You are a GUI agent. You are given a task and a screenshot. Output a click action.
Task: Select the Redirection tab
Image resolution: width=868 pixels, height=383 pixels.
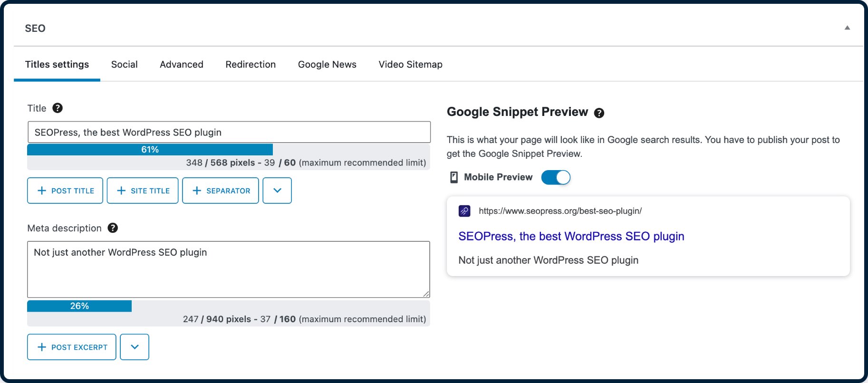(251, 64)
